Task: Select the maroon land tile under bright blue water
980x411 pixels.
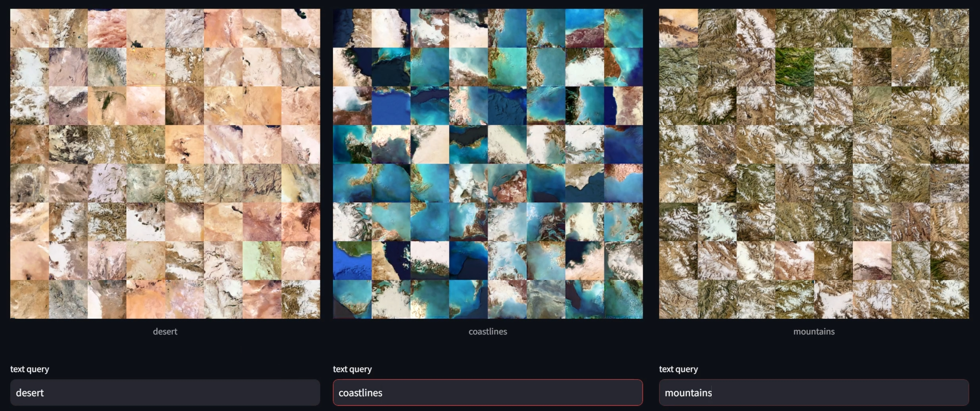Action: coord(585,29)
